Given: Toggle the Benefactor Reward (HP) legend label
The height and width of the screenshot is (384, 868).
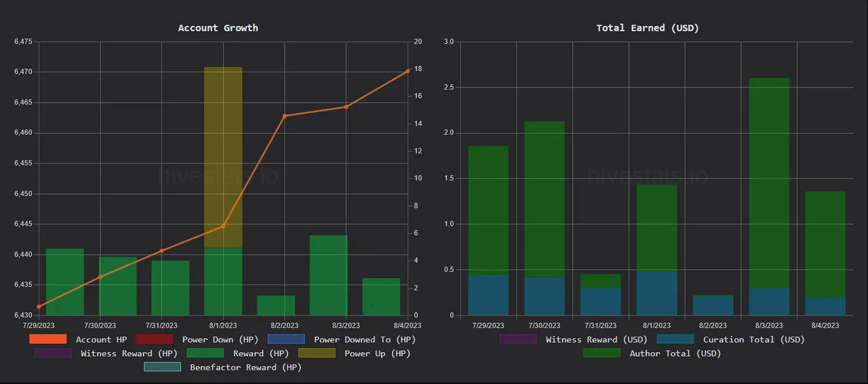Looking at the screenshot, I should (245, 368).
